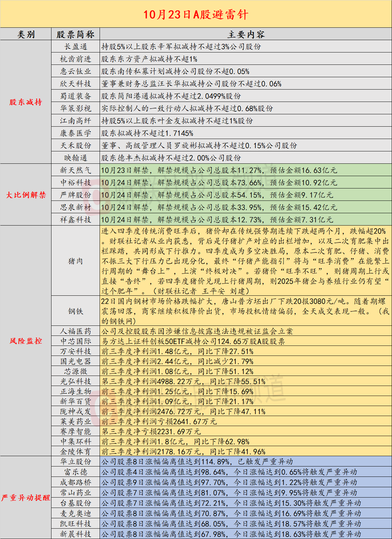Click the '猪肉' row label

pos(76,261)
